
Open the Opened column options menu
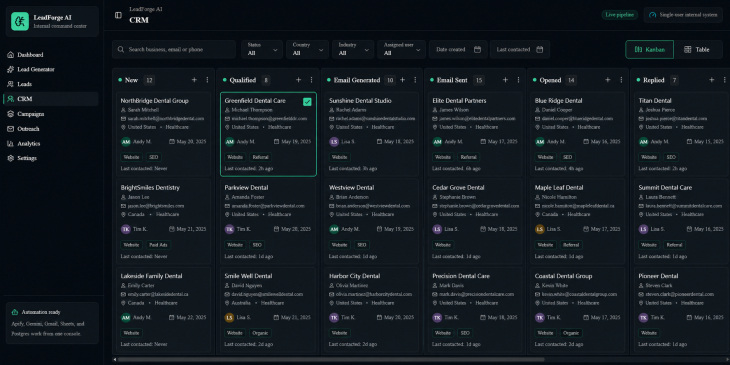click(x=621, y=80)
